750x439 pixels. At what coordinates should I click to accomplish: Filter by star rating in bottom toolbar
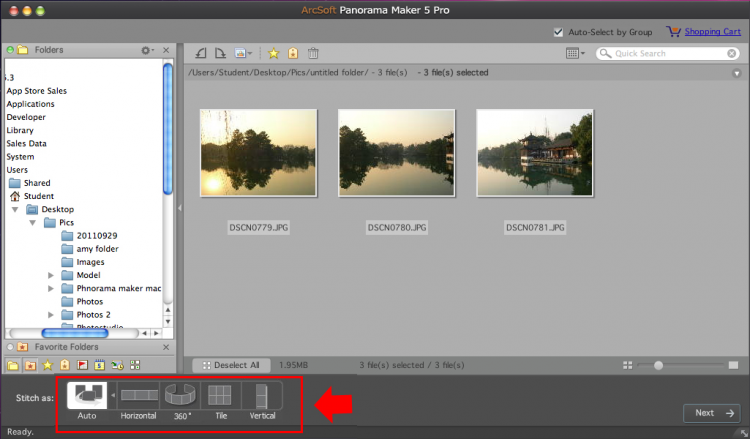click(47, 365)
